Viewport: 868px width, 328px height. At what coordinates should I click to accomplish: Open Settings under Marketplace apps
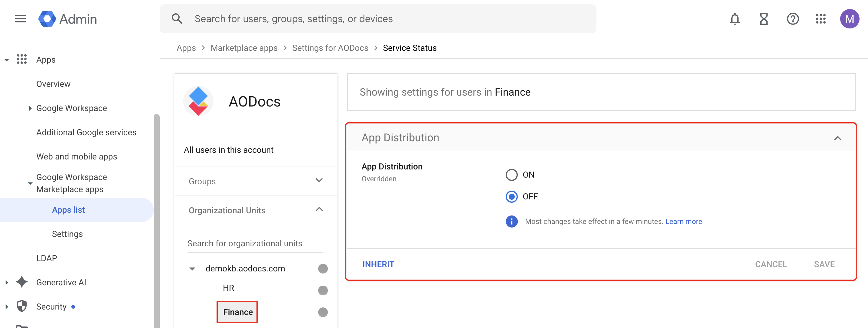[x=67, y=234]
